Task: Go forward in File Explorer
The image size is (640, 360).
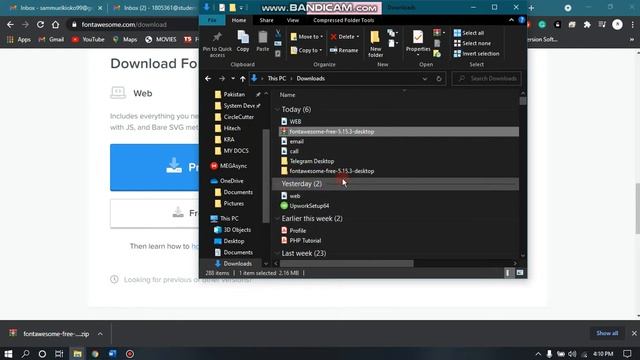Action: point(222,78)
